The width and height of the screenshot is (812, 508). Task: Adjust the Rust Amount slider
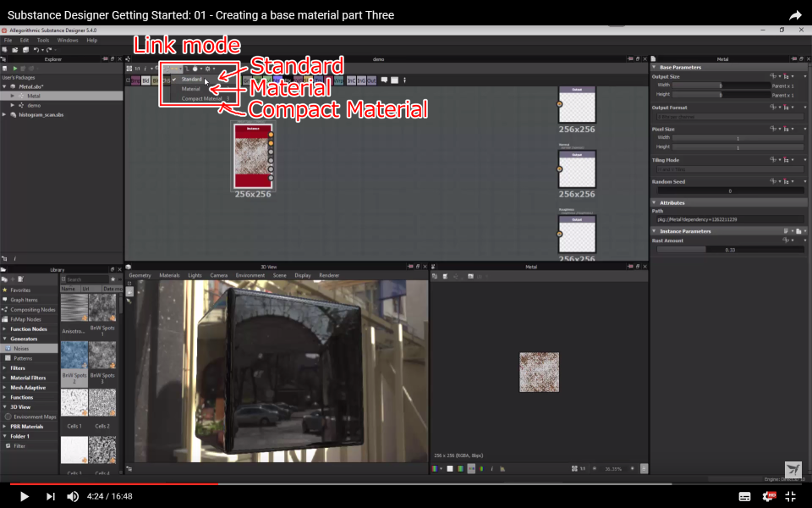(730, 250)
